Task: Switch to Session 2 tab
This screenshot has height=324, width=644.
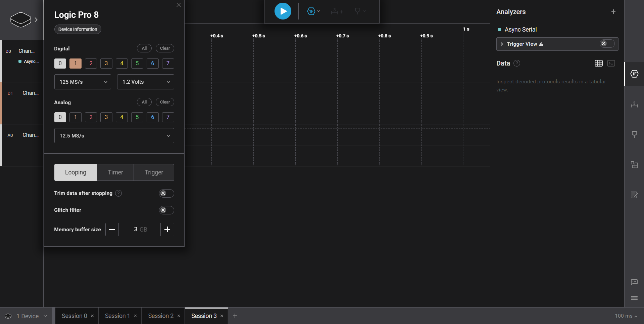Action: (x=161, y=316)
